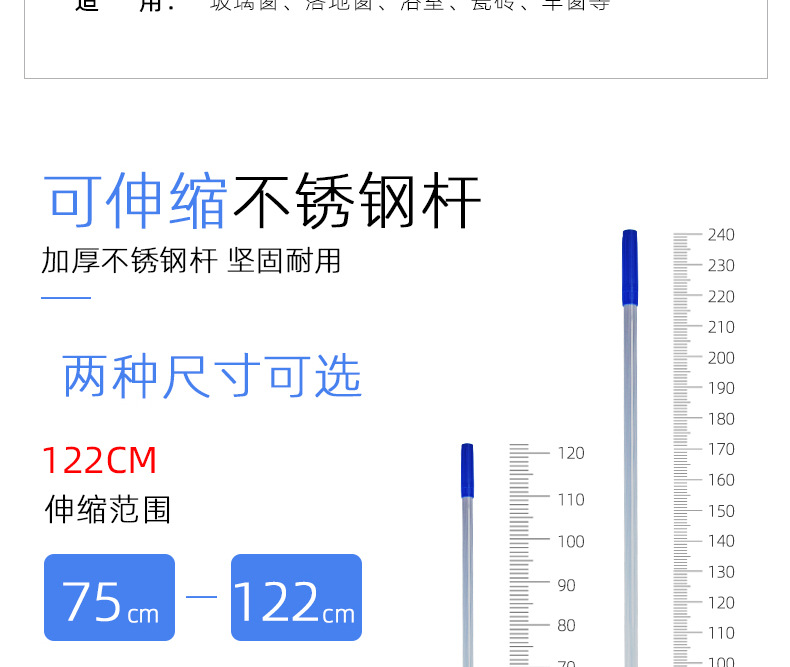790x667 pixels.
Task: Click the 190 ruler mark
Action: (x=721, y=388)
